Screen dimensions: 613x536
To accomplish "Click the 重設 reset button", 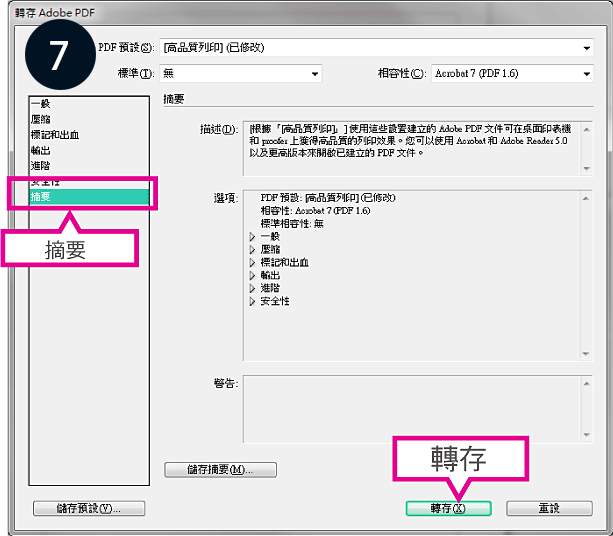I will coord(549,508).
